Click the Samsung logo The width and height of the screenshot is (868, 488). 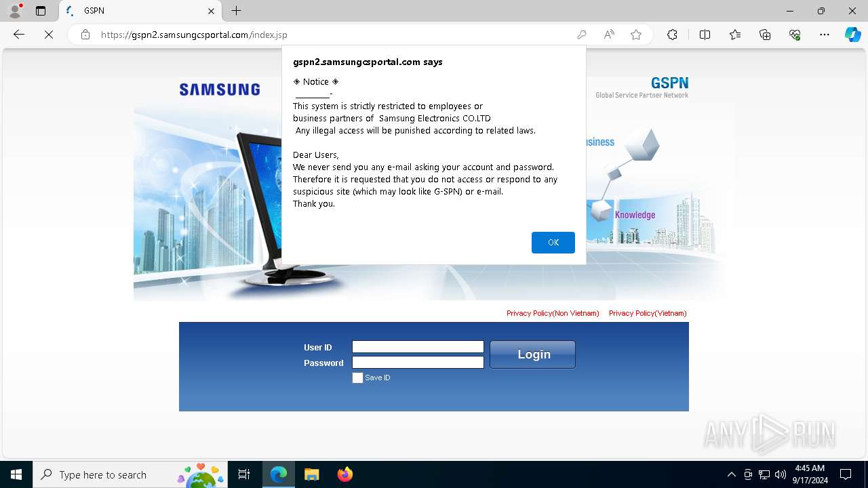[220, 89]
